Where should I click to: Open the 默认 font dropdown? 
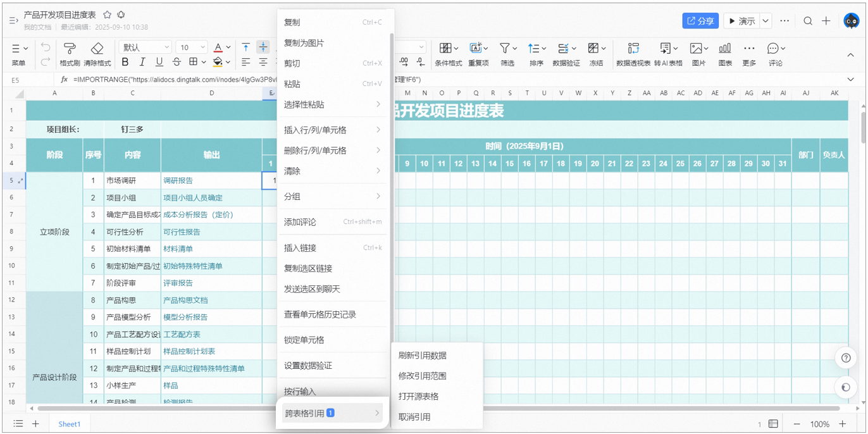[146, 47]
